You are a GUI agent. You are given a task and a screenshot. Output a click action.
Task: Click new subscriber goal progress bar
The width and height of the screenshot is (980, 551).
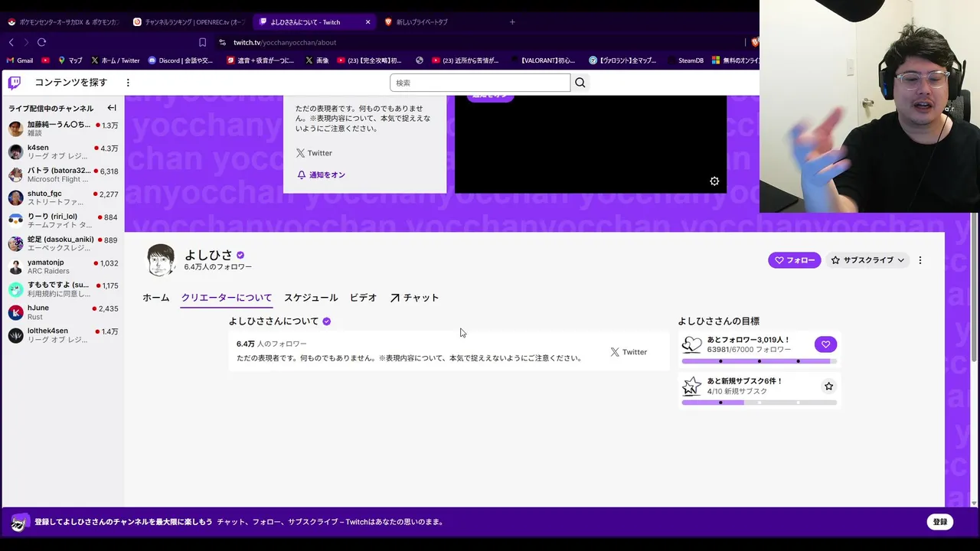click(x=759, y=403)
